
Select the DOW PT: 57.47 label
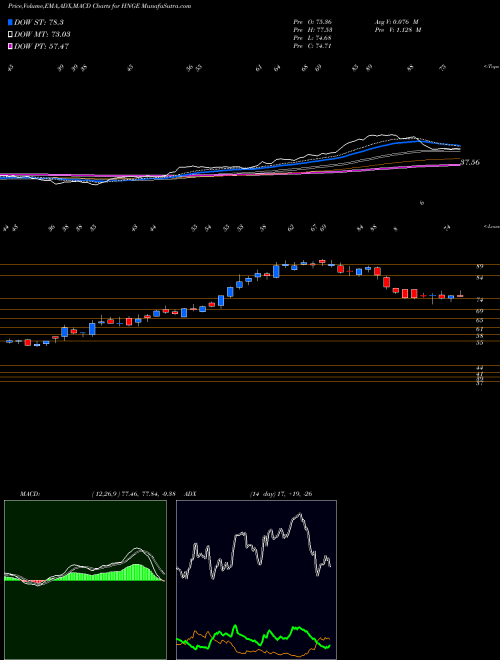tap(41, 46)
